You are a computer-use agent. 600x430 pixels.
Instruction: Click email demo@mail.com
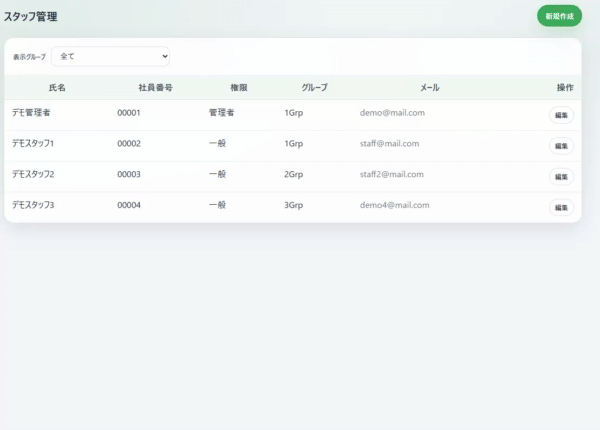(x=392, y=113)
